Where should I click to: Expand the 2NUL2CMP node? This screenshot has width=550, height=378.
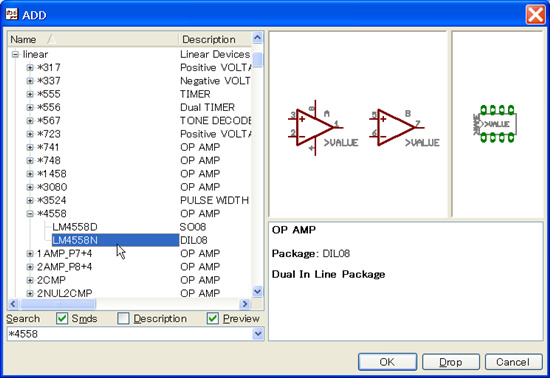(30, 293)
